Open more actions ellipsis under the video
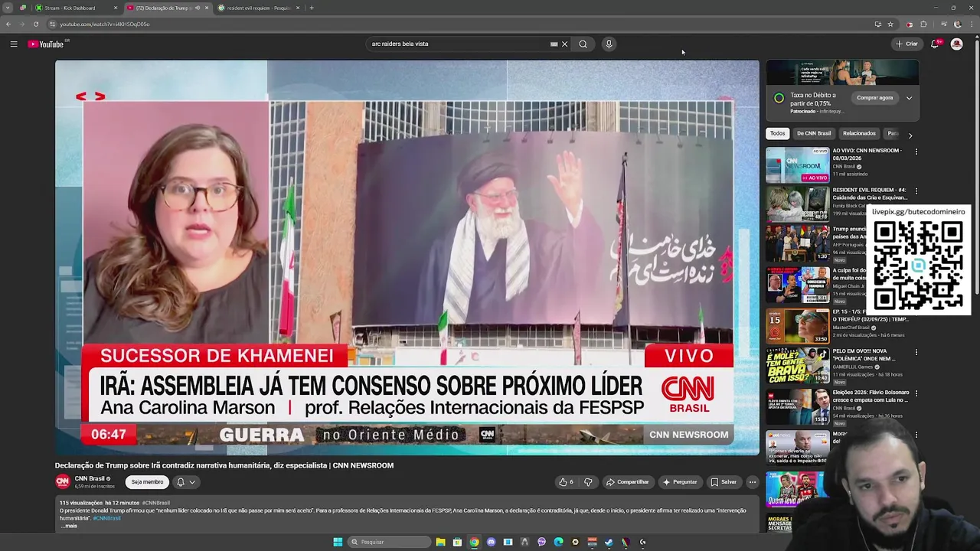 click(x=752, y=482)
